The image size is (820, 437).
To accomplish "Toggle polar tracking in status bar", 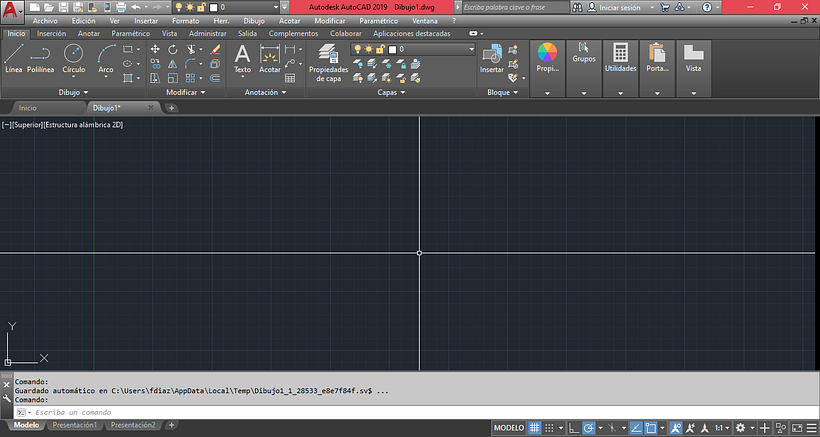I will 588,428.
